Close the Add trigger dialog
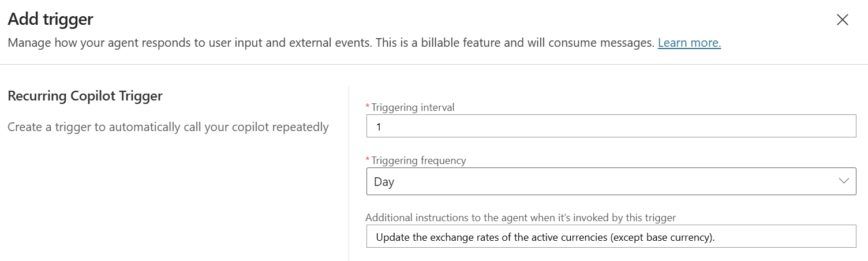 (x=842, y=20)
